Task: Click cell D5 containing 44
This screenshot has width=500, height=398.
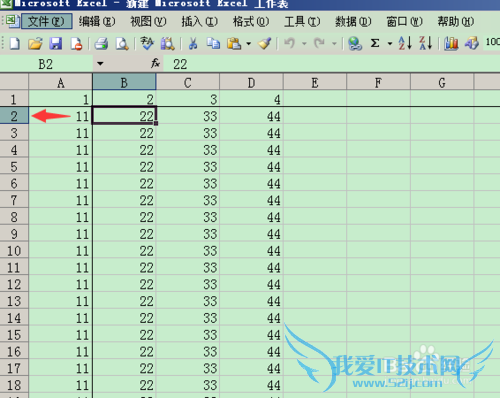Action: point(251,166)
